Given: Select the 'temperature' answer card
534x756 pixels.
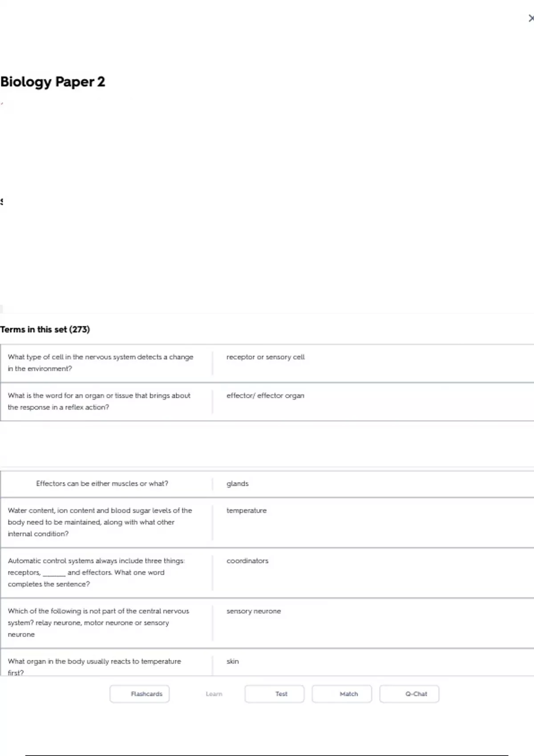Looking at the screenshot, I should [x=246, y=511].
